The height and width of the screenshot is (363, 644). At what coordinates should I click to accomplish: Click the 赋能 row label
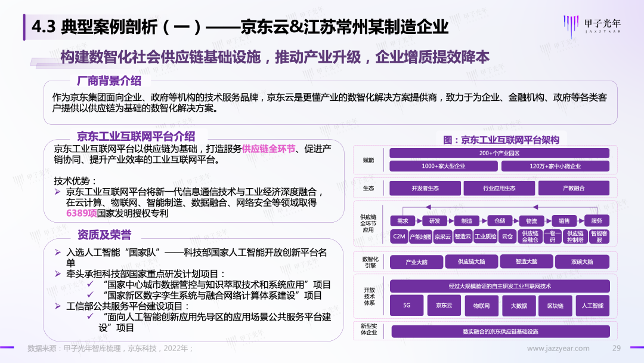point(369,160)
